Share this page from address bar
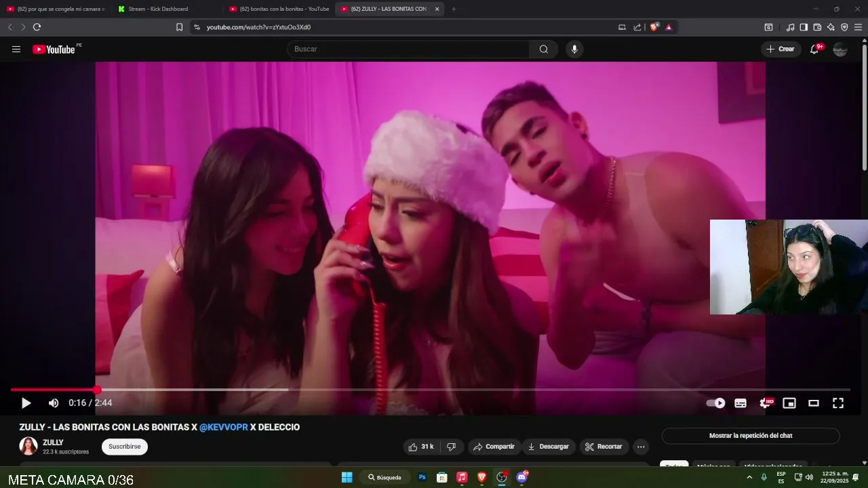The height and width of the screenshot is (488, 868). click(637, 27)
